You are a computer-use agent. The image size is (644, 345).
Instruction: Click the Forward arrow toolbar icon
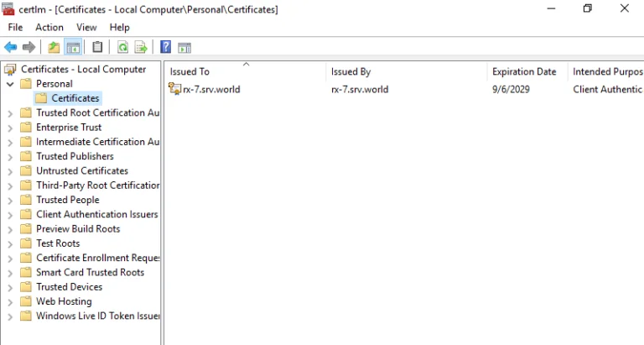(29, 47)
